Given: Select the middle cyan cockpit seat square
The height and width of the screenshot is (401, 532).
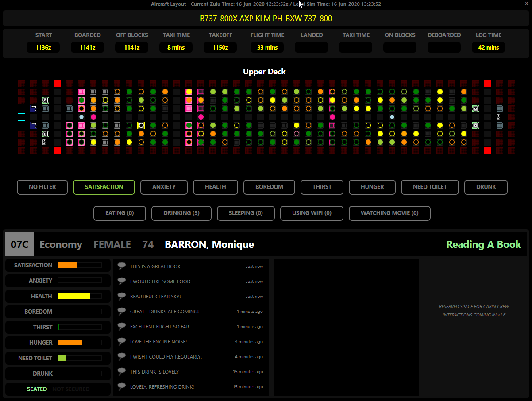Looking at the screenshot, I should [22, 117].
